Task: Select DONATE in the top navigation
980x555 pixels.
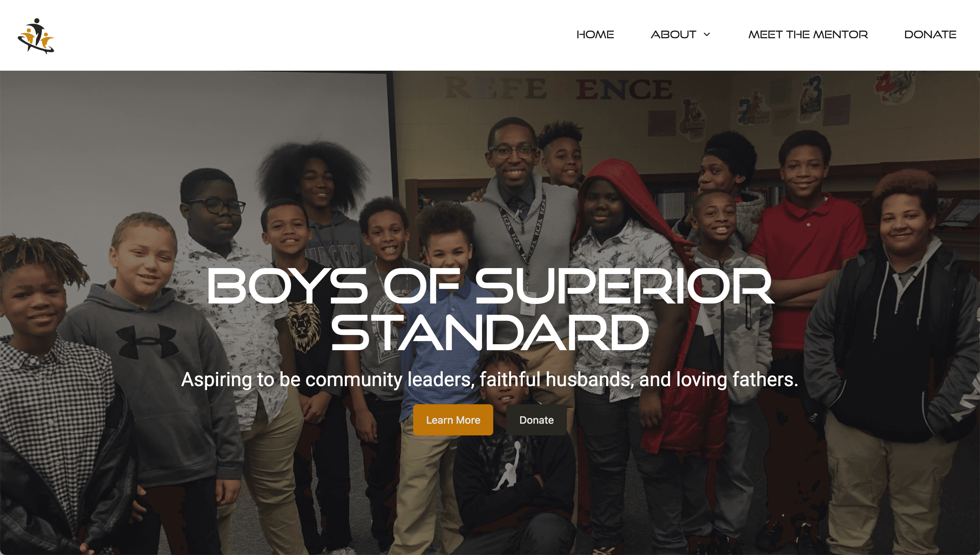Action: 930,35
